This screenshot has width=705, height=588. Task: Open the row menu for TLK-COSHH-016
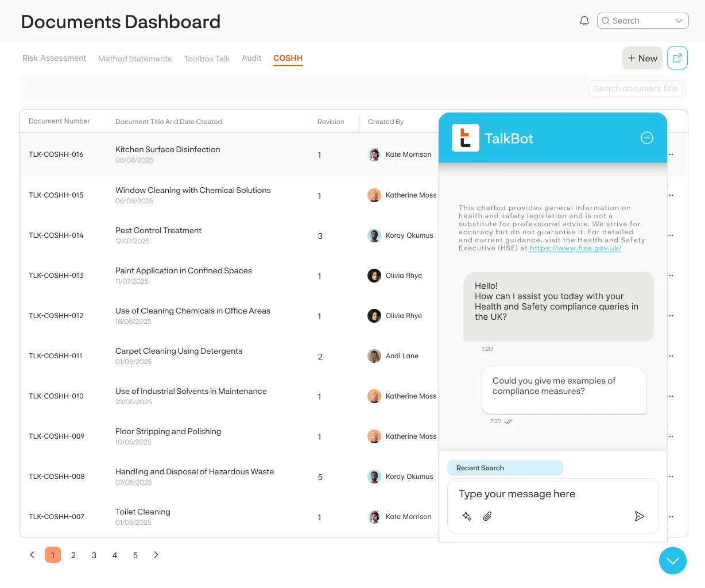671,154
